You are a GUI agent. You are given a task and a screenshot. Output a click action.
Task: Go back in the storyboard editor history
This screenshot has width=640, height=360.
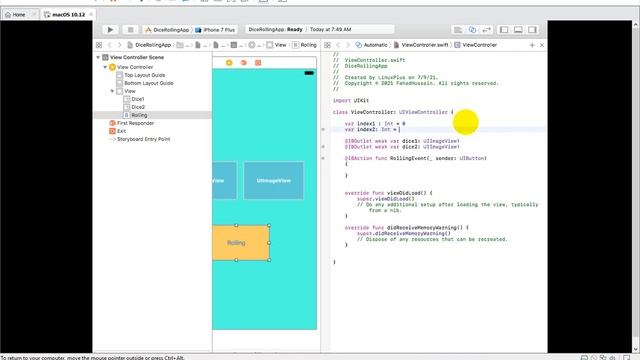[x=109, y=45]
